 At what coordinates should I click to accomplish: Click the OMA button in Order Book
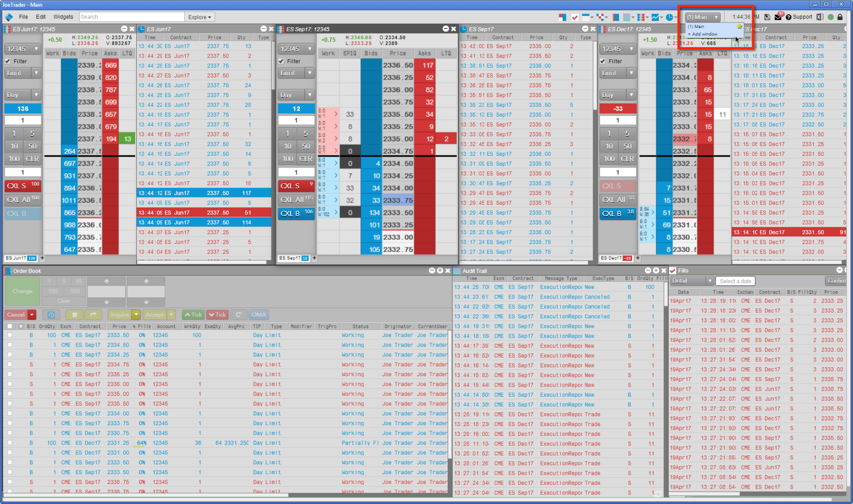tap(259, 315)
